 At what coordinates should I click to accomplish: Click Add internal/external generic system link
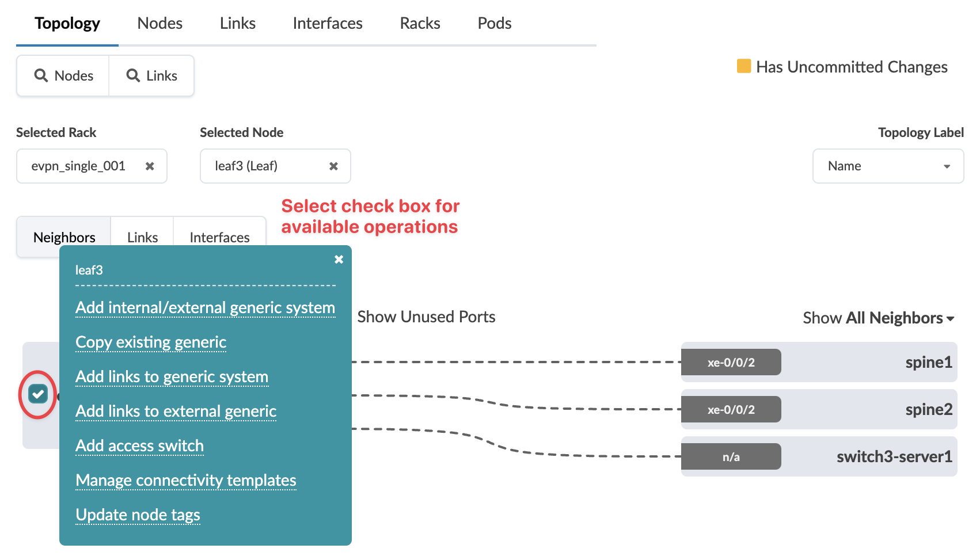205,307
